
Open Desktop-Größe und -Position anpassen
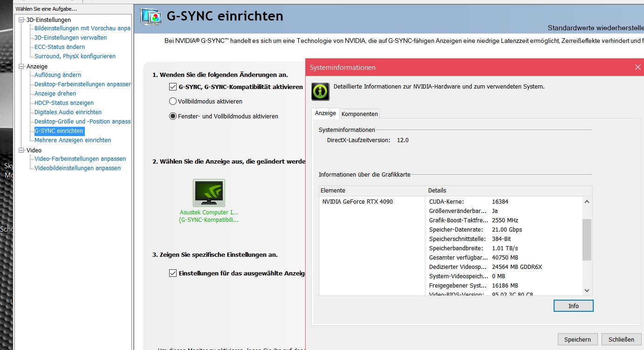pos(82,122)
